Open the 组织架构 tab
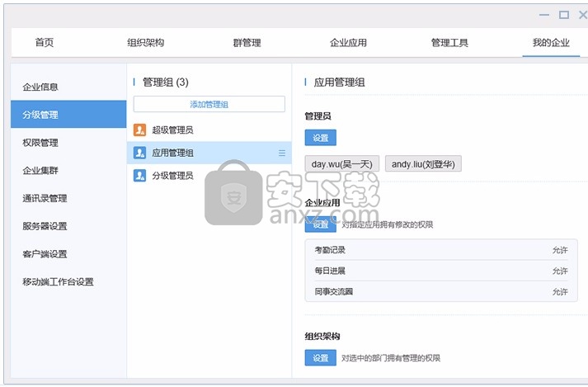 tap(145, 42)
